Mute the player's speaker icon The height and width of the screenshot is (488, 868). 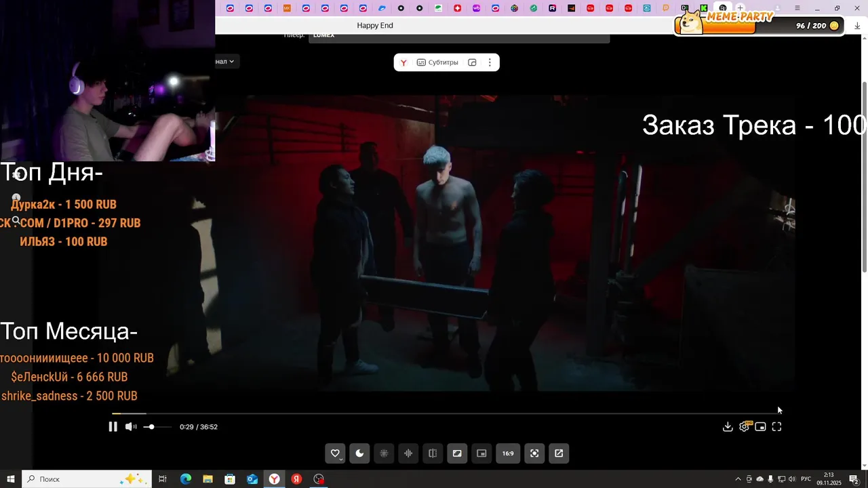[x=130, y=426]
